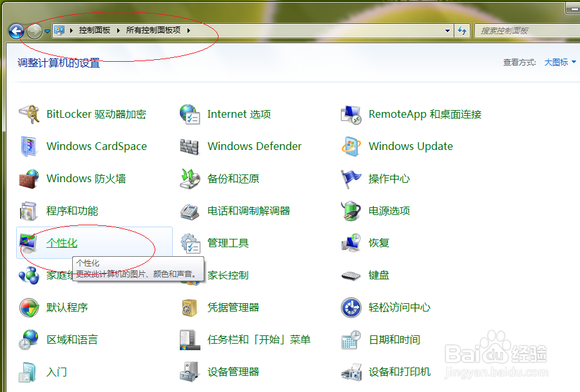Open the 家庭组 spheres icon
Image resolution: width=580 pixels, height=392 pixels.
pyautogui.click(x=29, y=275)
